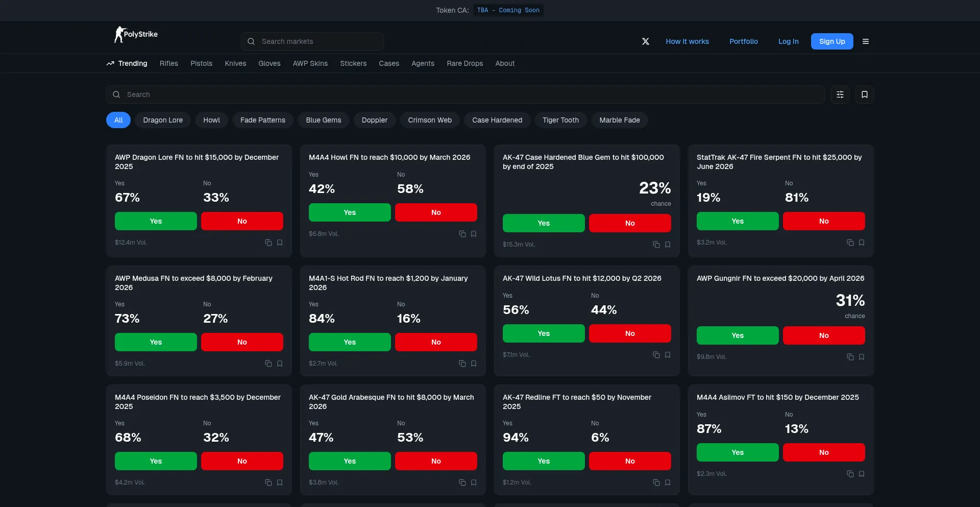980x507 pixels.
Task: Show saved markets via bookmark icon by search
Action: 864,94
